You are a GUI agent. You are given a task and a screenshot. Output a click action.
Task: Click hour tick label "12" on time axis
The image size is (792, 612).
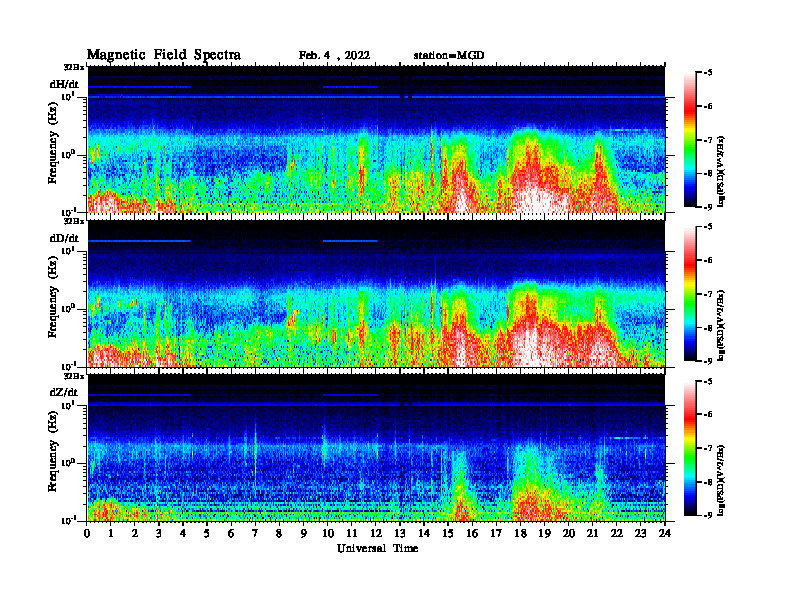376,534
